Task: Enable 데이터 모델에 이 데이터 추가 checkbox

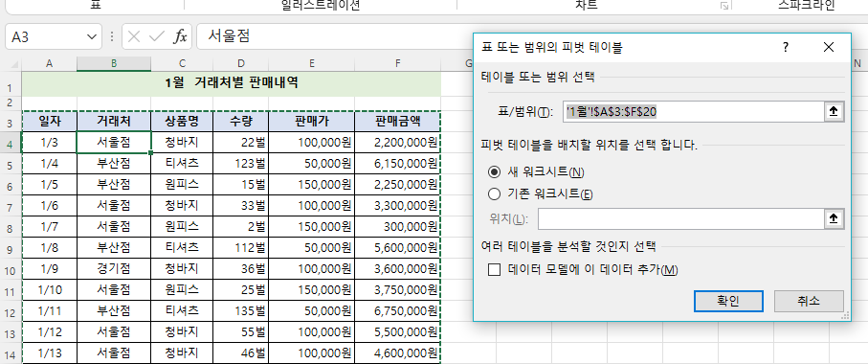Action: point(495,270)
